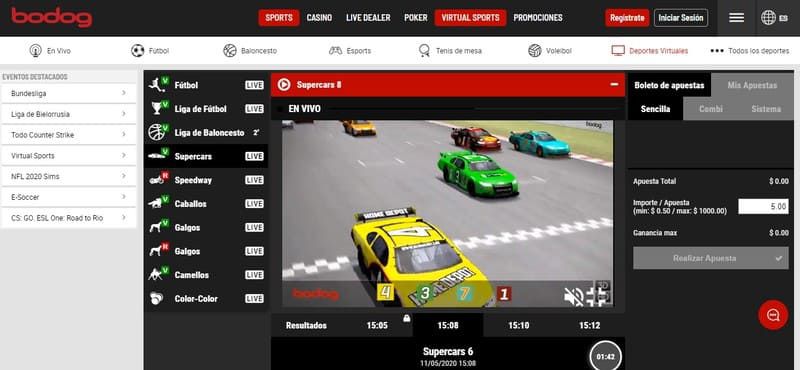Screen dimensions: 800x370
Task: Select the Liga de Baloncesto ball icon
Action: click(158, 132)
